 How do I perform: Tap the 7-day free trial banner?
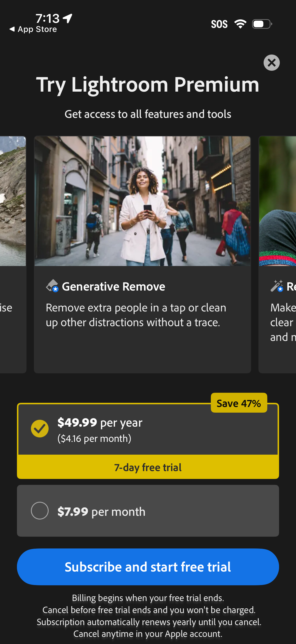pyautogui.click(x=148, y=467)
